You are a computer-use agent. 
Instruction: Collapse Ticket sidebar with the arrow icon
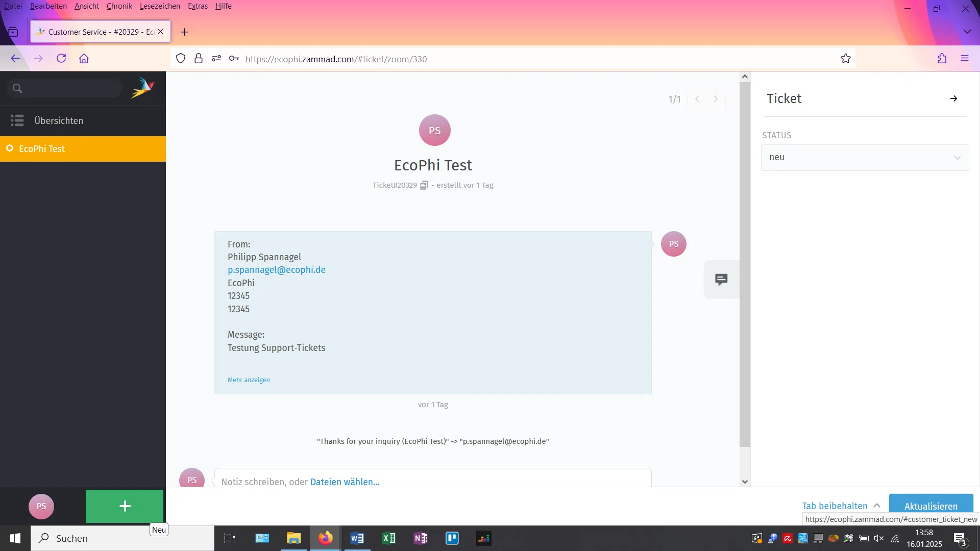[953, 98]
